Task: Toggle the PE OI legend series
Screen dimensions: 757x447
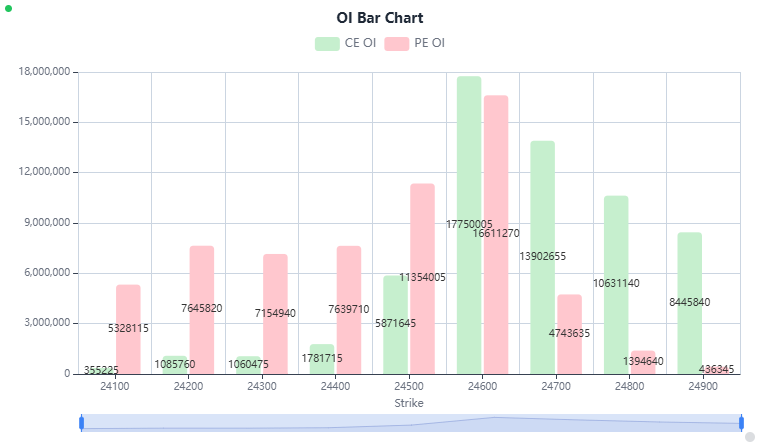Action: click(415, 43)
